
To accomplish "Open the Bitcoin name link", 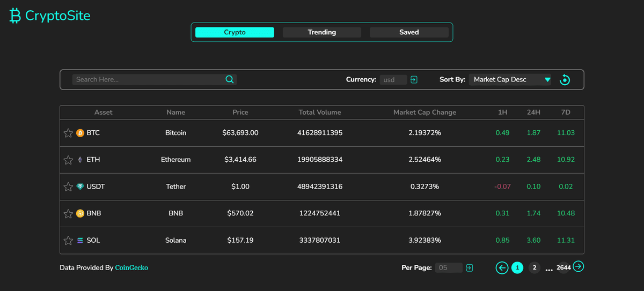I will [175, 133].
